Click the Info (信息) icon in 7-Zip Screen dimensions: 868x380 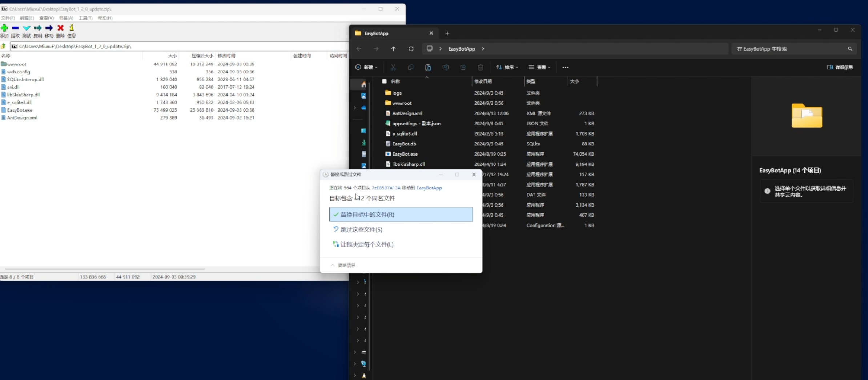tap(72, 28)
